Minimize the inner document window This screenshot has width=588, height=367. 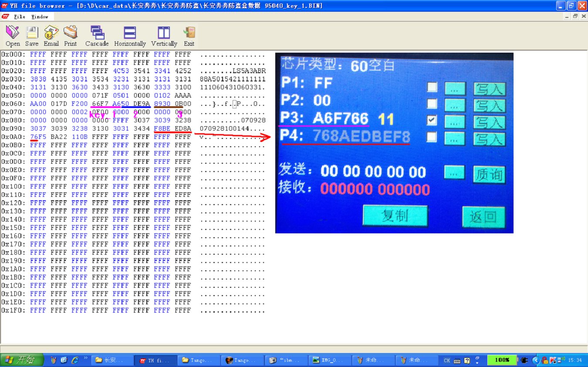pos(568,16)
